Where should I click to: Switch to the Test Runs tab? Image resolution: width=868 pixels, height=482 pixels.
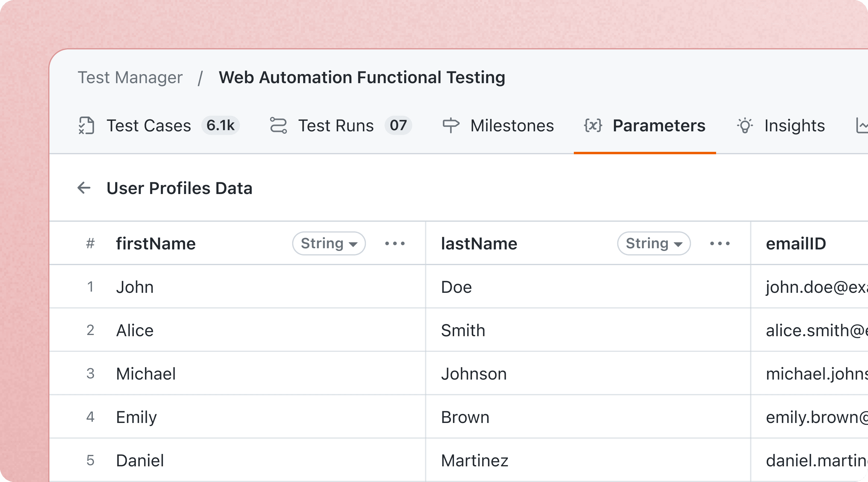coord(336,126)
